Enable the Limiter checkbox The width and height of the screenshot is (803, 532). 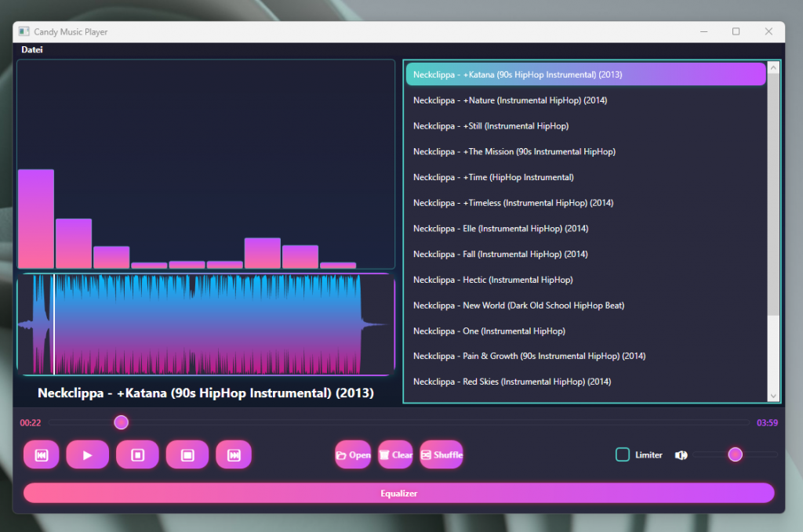click(x=623, y=454)
